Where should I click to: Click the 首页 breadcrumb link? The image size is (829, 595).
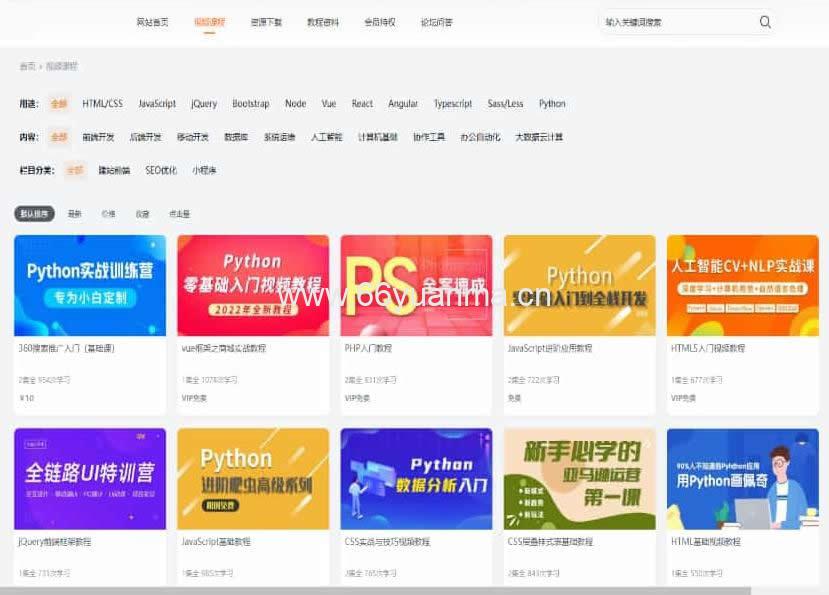25,67
